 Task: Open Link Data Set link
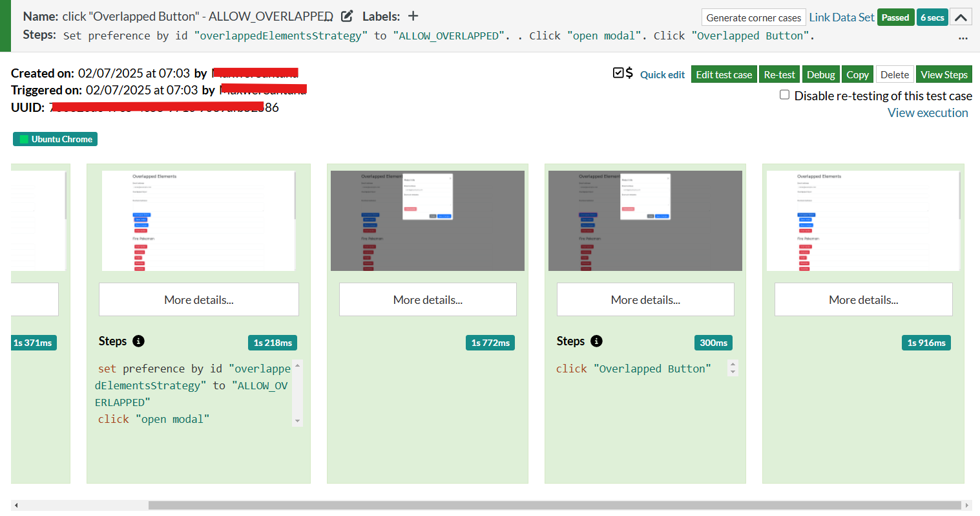pos(841,17)
